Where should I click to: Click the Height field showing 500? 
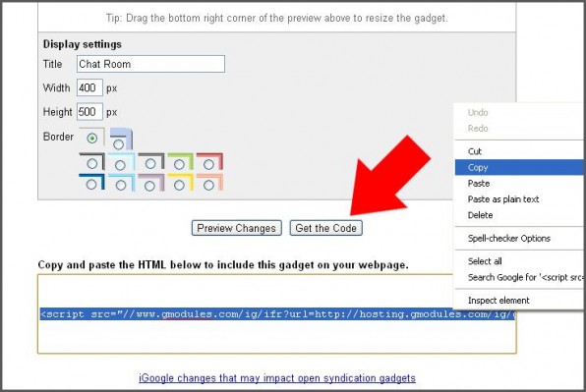(89, 112)
